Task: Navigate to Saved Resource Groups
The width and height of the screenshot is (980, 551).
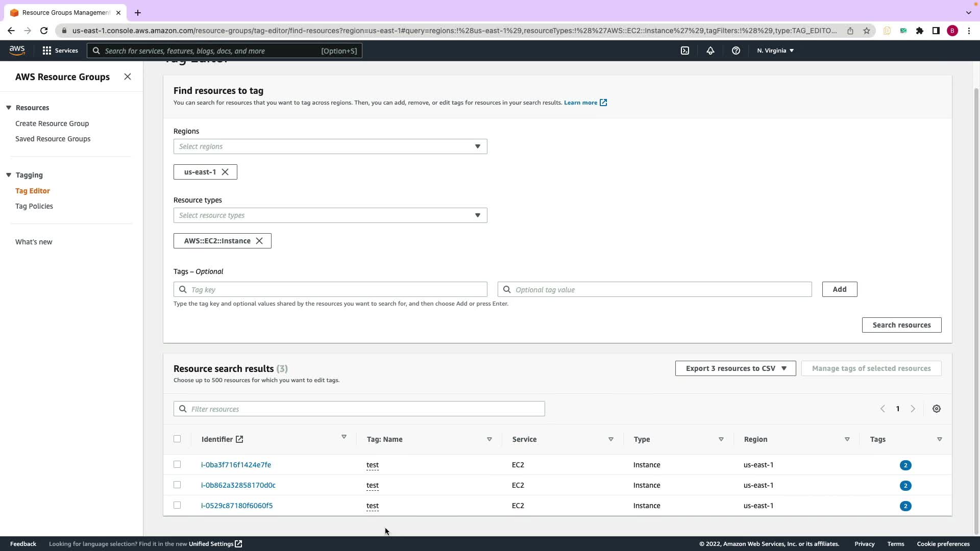Action: (53, 139)
